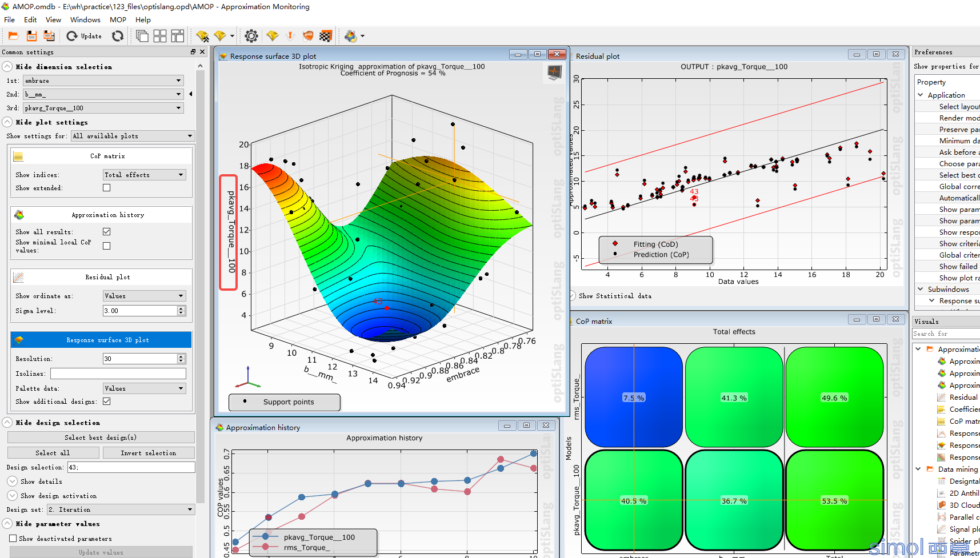
Task: Click the 2D Anthill icon in Visuals tree
Action: pos(942,493)
